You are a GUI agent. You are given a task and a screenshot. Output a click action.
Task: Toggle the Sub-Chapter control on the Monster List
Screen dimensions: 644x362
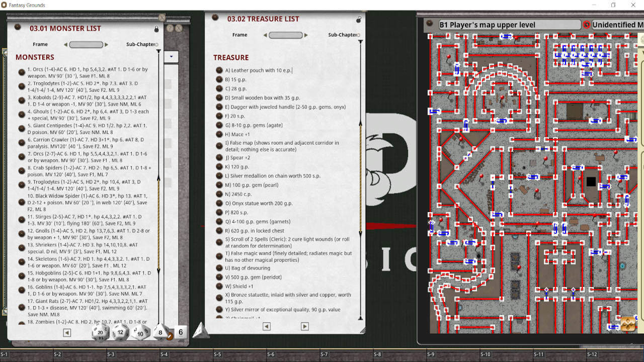coord(156,44)
